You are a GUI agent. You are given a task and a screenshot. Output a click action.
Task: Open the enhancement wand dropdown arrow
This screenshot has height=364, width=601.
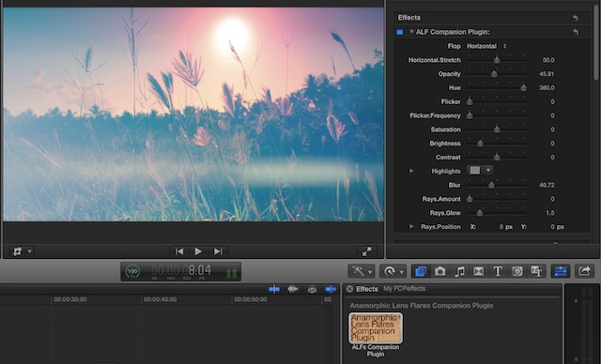point(370,272)
